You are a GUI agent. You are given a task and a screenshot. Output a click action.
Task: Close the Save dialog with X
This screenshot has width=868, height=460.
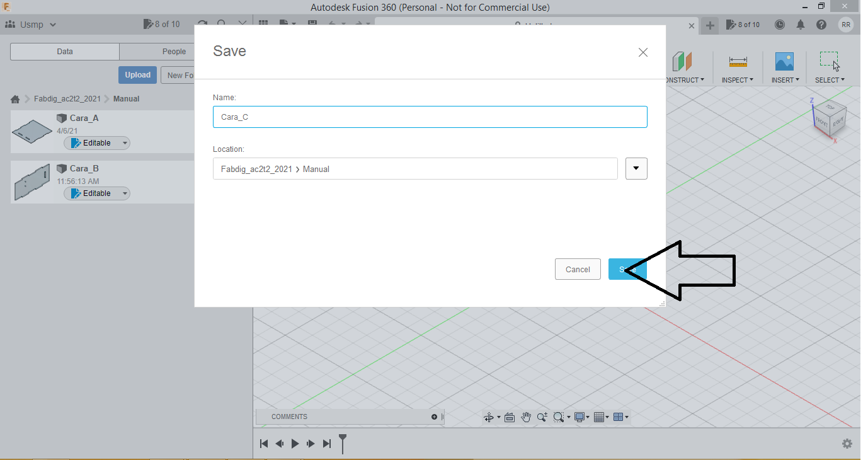[x=643, y=52]
